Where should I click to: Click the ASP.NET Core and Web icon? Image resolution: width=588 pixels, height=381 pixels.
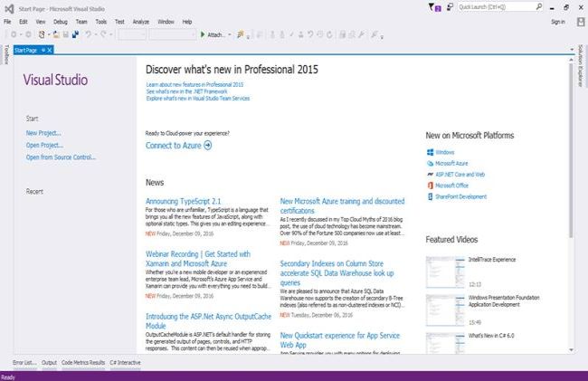430,175
